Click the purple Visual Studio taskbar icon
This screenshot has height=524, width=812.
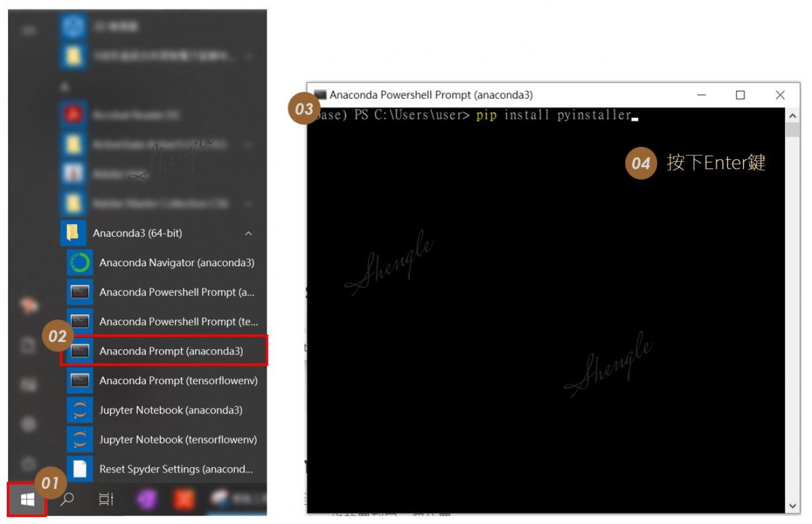[x=147, y=500]
